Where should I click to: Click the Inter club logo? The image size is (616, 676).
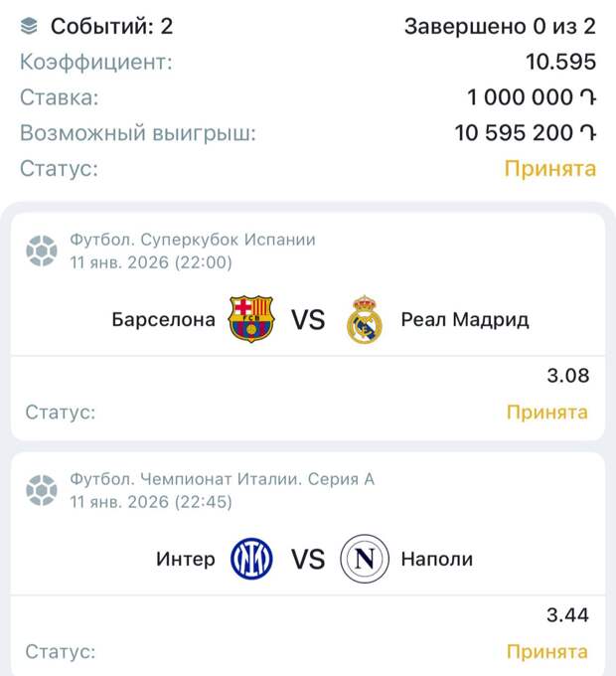click(x=251, y=559)
